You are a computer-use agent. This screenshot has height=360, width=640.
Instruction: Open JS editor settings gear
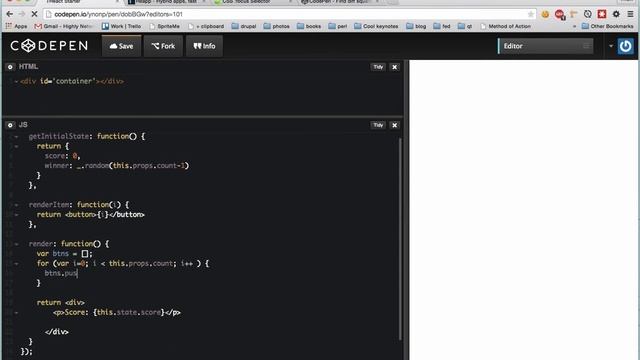(x=10, y=125)
